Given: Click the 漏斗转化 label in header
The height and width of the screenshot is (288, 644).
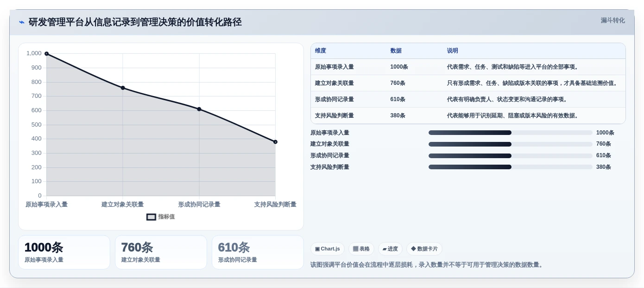Looking at the screenshot, I should (612, 20).
